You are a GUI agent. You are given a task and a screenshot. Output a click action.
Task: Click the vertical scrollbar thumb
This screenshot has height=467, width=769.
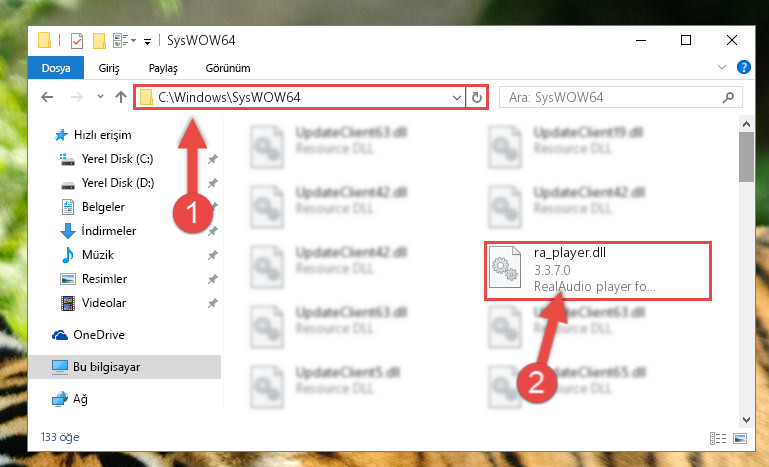(746, 156)
